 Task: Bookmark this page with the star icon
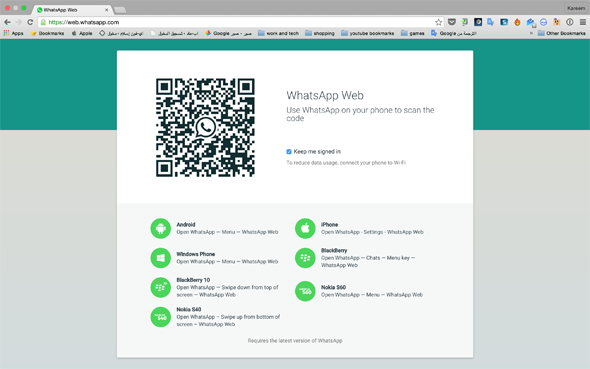pos(438,22)
